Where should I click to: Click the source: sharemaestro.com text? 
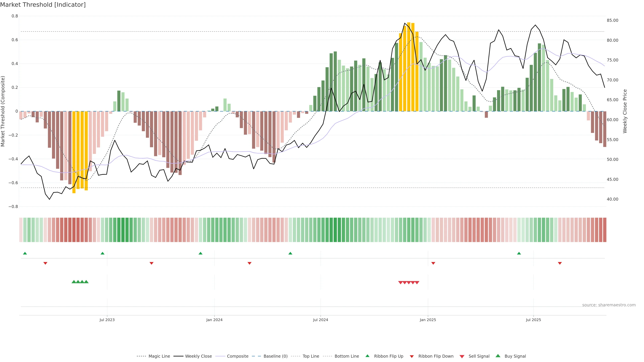pyautogui.click(x=609, y=305)
